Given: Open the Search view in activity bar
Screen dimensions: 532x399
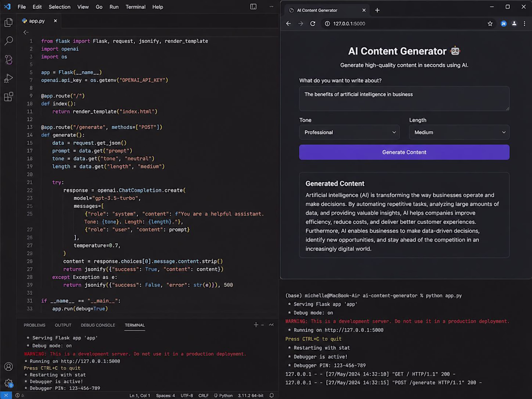Looking at the screenshot, I should (9, 41).
